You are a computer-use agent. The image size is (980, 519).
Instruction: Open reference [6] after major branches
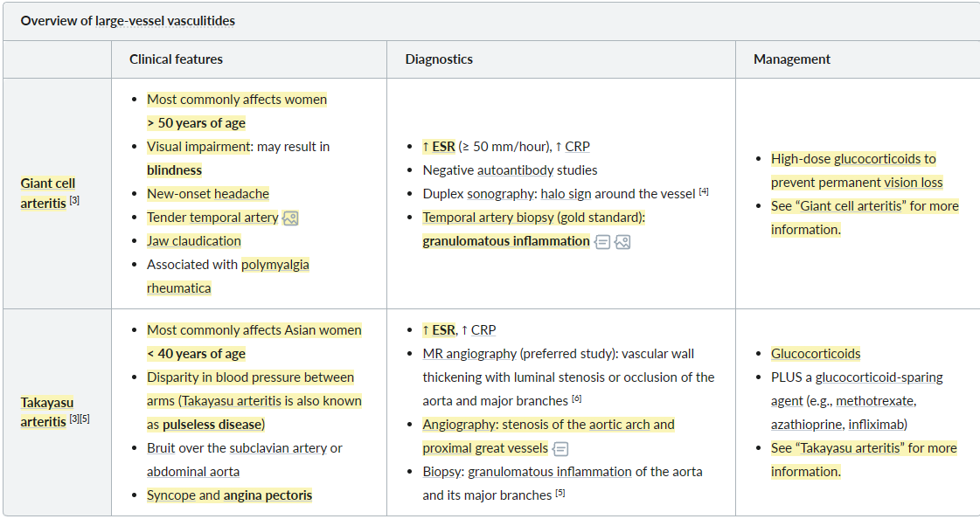coord(577,398)
